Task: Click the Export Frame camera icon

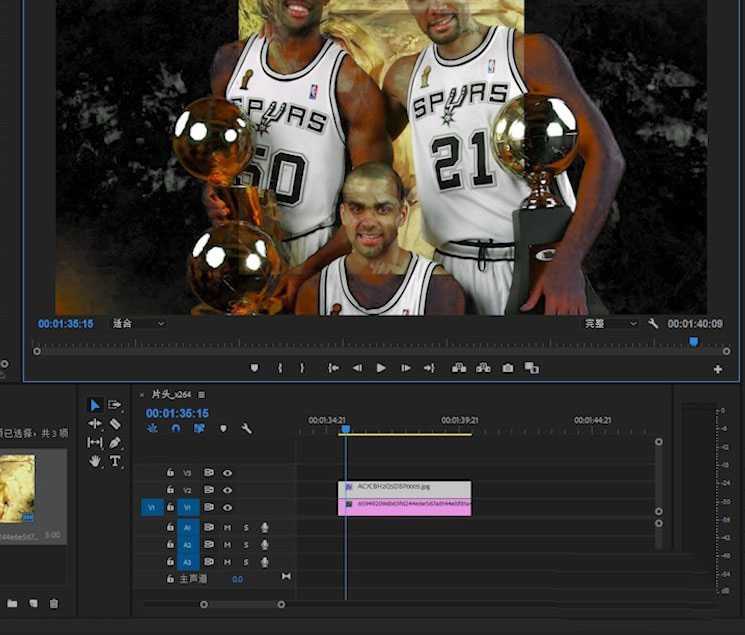Action: pos(508,368)
